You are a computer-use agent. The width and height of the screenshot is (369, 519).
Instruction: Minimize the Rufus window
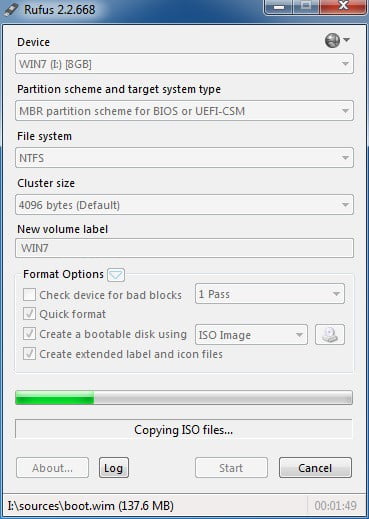279,7
